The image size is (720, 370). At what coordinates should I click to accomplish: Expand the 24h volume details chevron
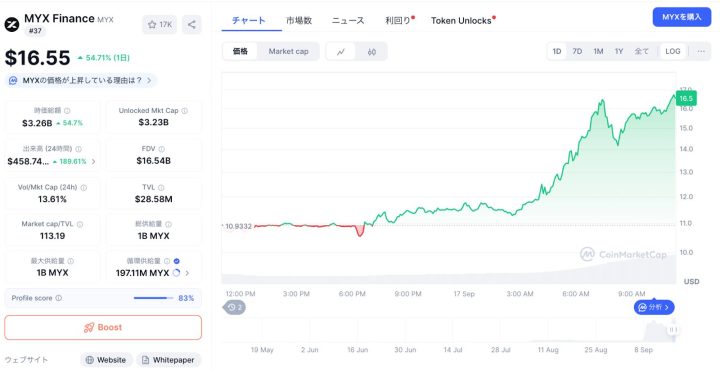(x=94, y=162)
